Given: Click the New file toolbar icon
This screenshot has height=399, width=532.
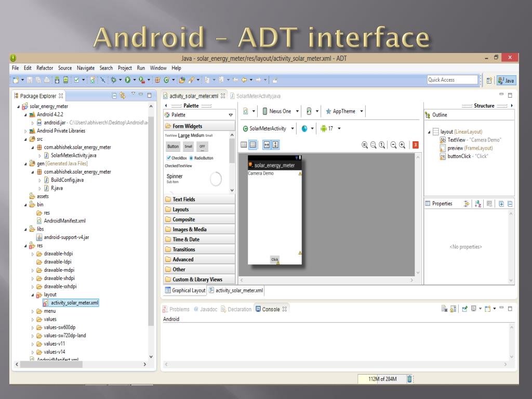Looking at the screenshot, I should (16, 80).
